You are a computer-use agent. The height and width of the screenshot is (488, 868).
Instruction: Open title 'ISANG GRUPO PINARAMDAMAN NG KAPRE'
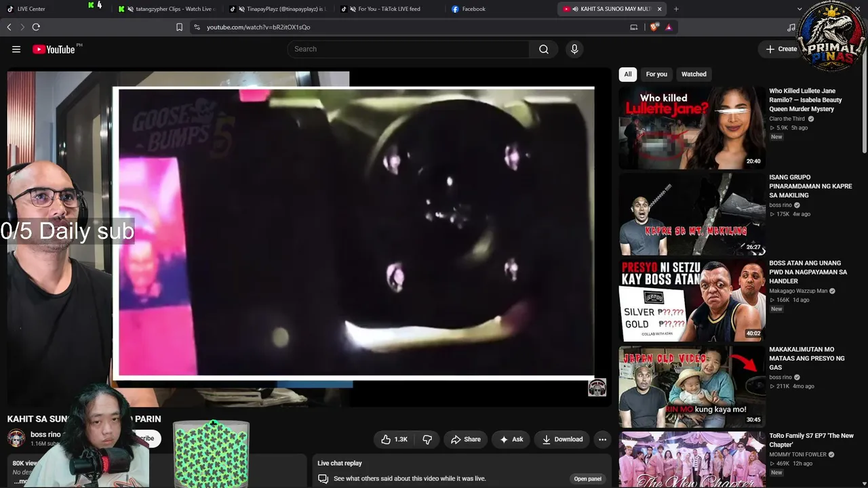coord(810,186)
